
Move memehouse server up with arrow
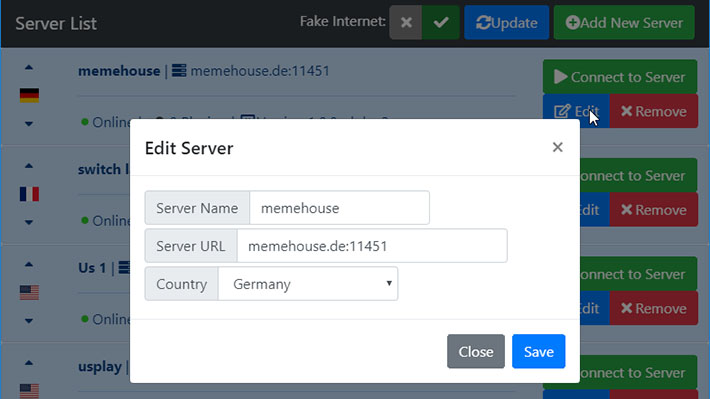coord(29,67)
